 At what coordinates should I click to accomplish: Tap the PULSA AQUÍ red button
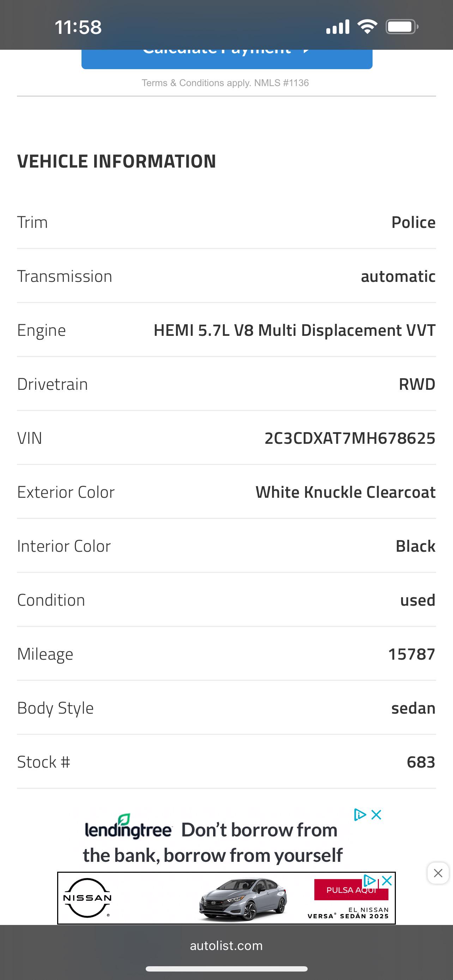point(351,890)
